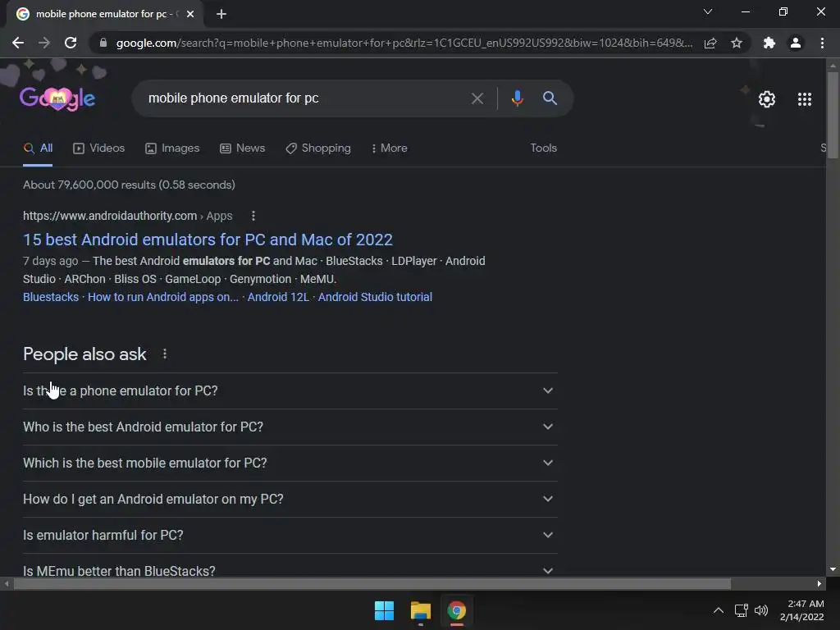
Task: Switch to the Videos tab
Action: coord(99,148)
